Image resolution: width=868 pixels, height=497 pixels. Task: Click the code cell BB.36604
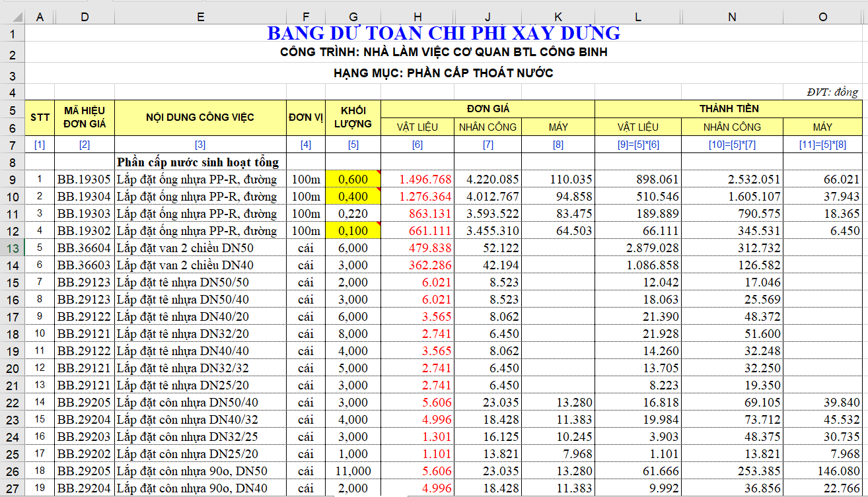pyautogui.click(x=85, y=248)
